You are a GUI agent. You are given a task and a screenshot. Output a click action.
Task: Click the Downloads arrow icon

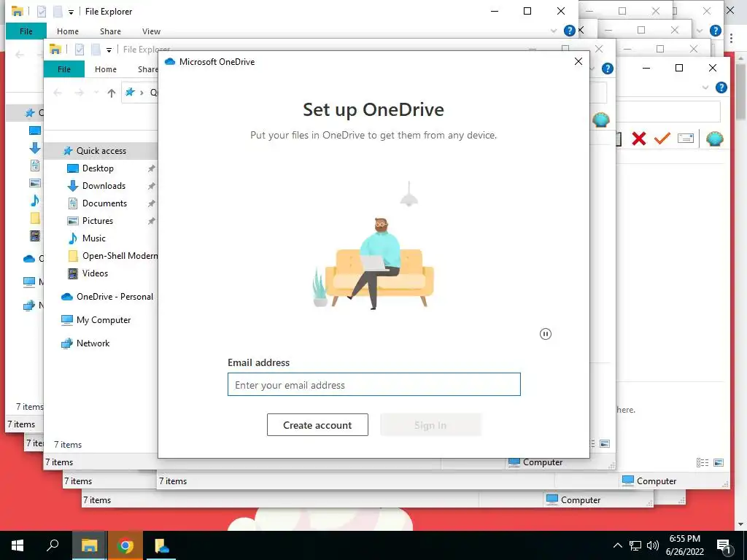[72, 186]
